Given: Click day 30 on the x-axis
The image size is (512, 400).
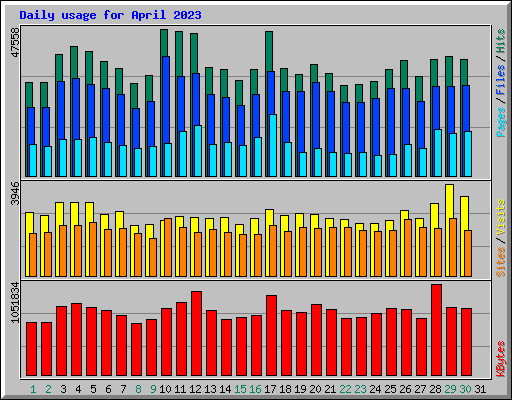Looking at the screenshot, I should (x=465, y=389).
